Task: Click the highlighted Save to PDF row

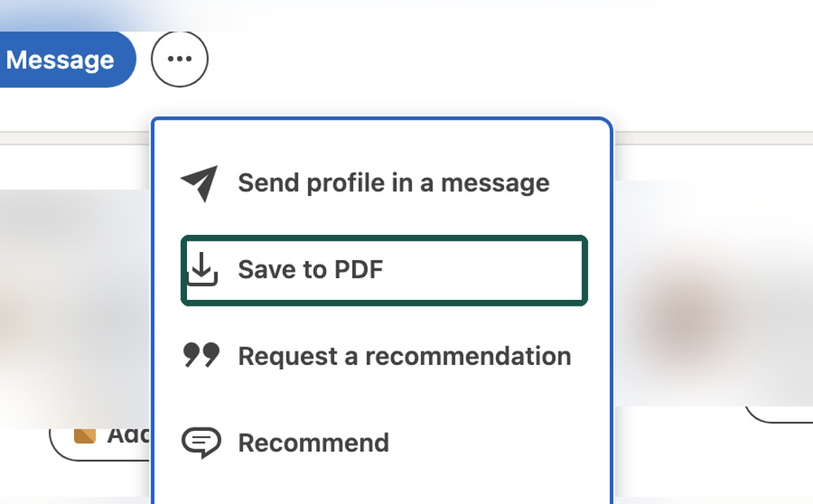Action: pos(384,270)
